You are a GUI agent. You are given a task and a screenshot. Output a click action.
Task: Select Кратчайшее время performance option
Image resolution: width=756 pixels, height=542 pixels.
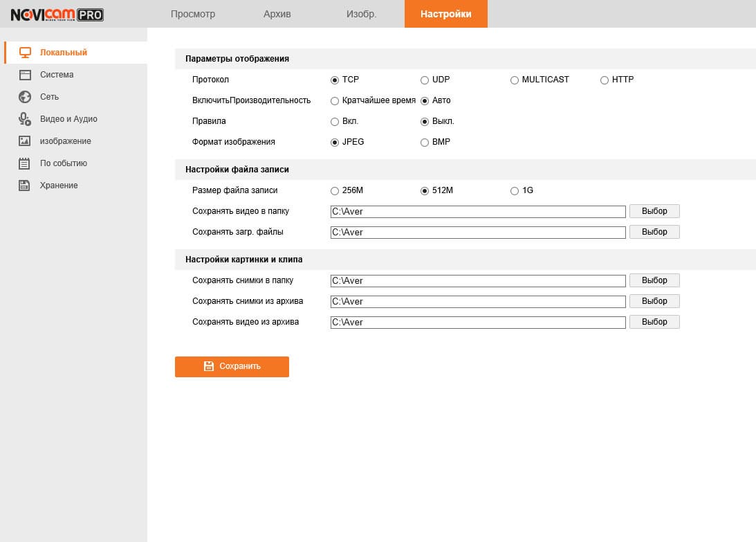335,101
